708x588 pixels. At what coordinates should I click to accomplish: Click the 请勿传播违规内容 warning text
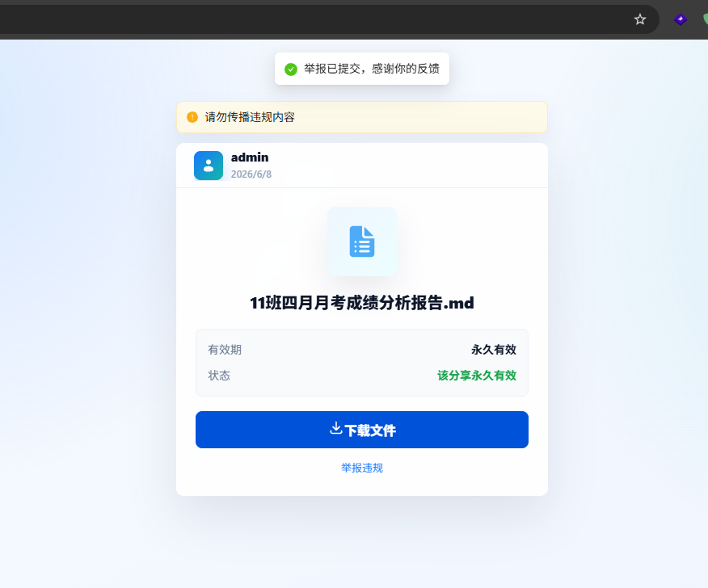click(x=250, y=117)
